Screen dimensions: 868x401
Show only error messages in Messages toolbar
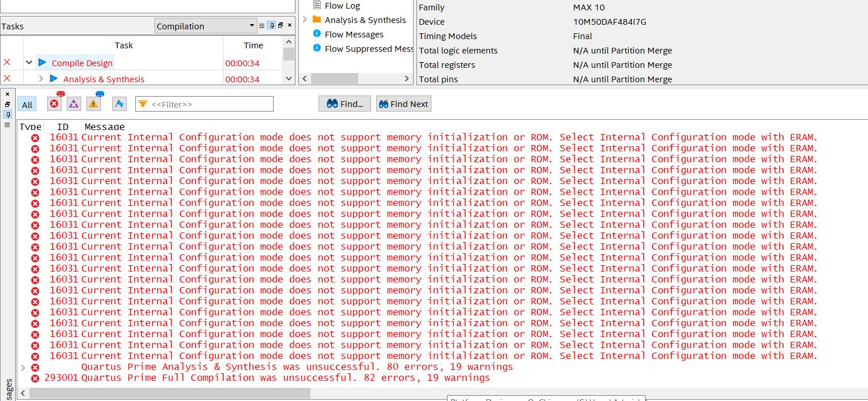(x=55, y=104)
